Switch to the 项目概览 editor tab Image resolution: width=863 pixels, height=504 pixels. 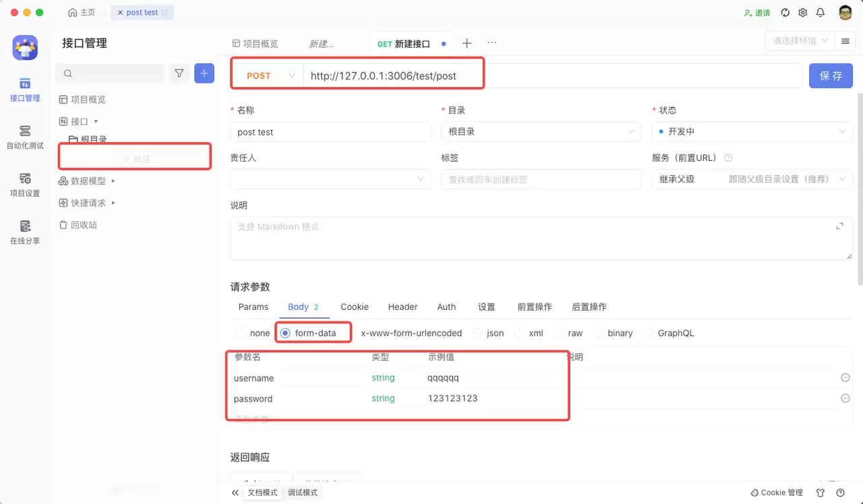pos(255,43)
